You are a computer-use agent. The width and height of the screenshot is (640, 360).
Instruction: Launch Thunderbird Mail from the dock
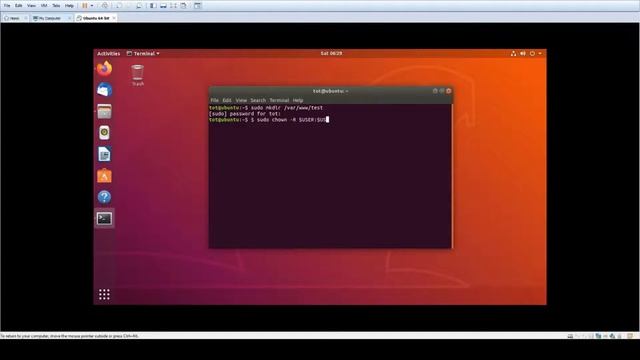pyautogui.click(x=104, y=90)
